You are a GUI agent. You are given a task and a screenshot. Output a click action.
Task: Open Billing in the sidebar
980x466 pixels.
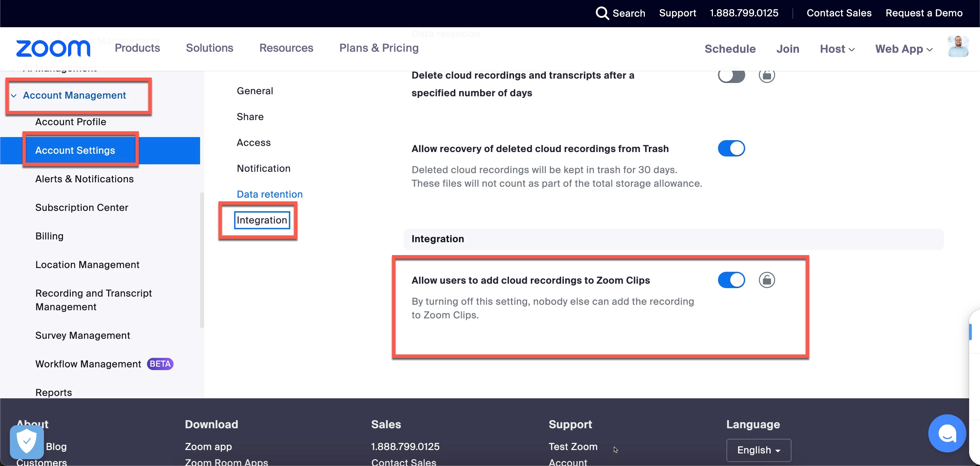[x=49, y=236]
